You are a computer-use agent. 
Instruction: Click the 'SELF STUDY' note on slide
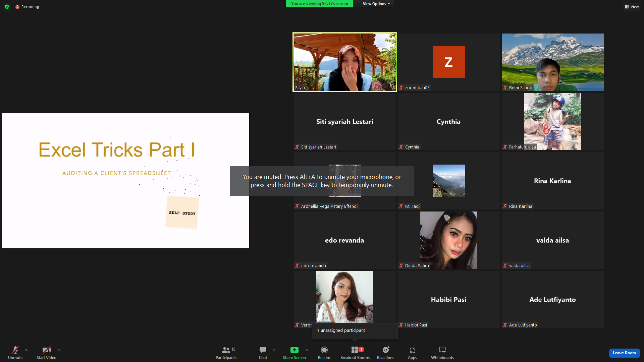pyautogui.click(x=182, y=213)
